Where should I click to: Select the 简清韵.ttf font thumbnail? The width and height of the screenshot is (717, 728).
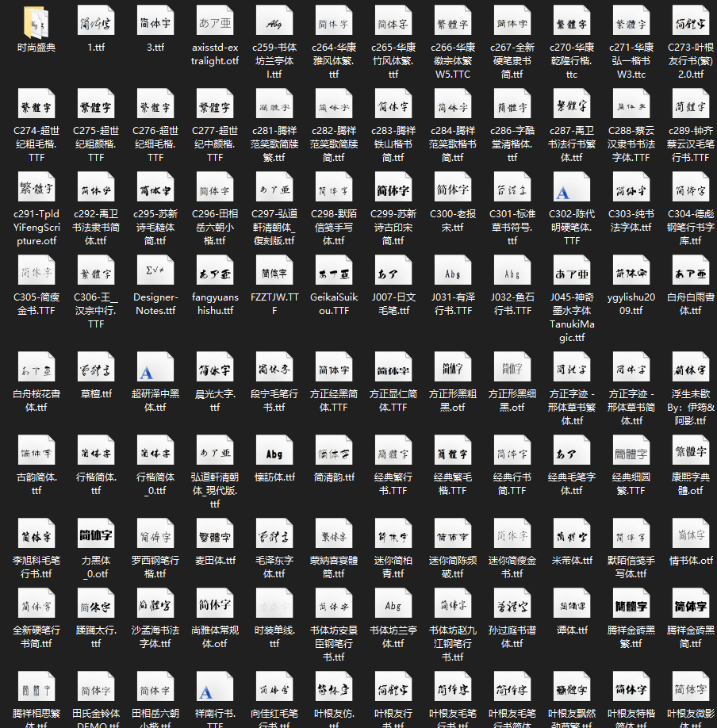[x=334, y=450]
